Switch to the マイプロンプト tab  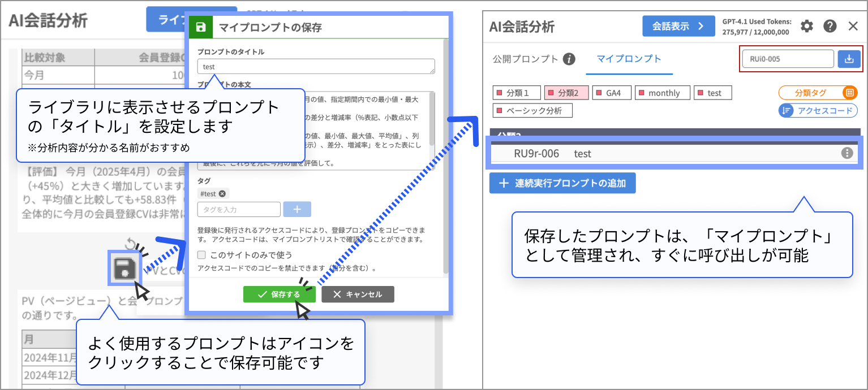(629, 59)
